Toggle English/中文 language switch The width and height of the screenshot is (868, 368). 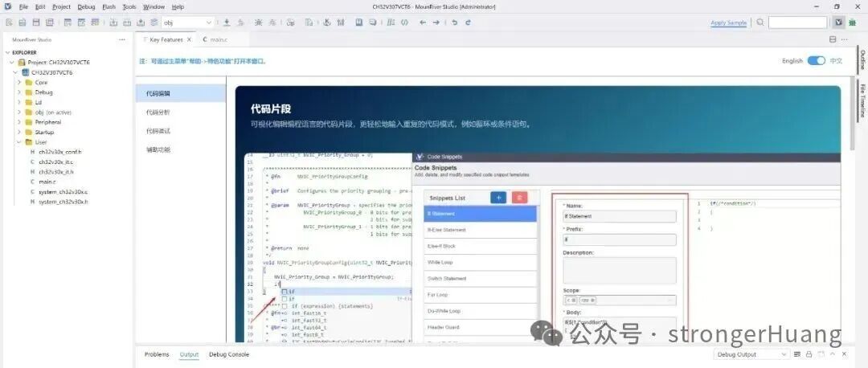(816, 61)
